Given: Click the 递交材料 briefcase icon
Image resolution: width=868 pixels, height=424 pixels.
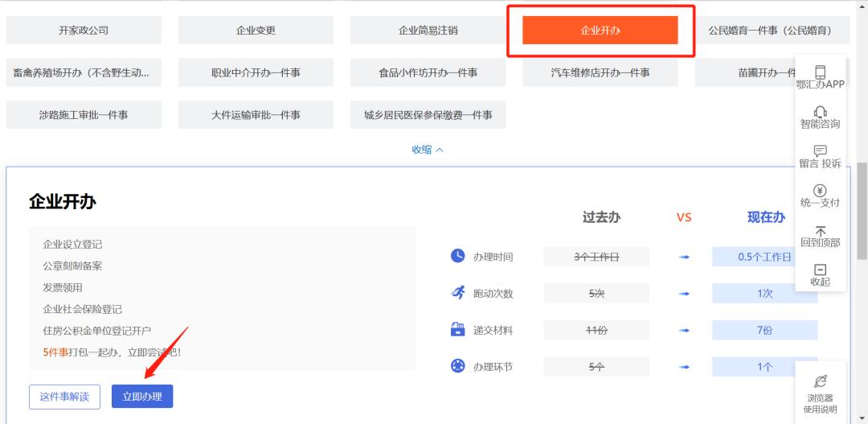Looking at the screenshot, I should coord(458,330).
